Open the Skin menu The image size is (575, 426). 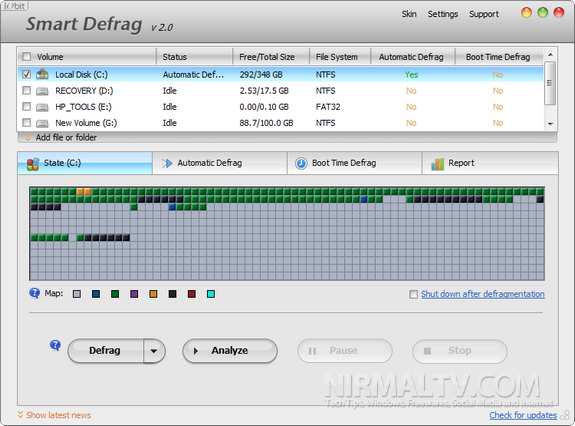(x=409, y=14)
